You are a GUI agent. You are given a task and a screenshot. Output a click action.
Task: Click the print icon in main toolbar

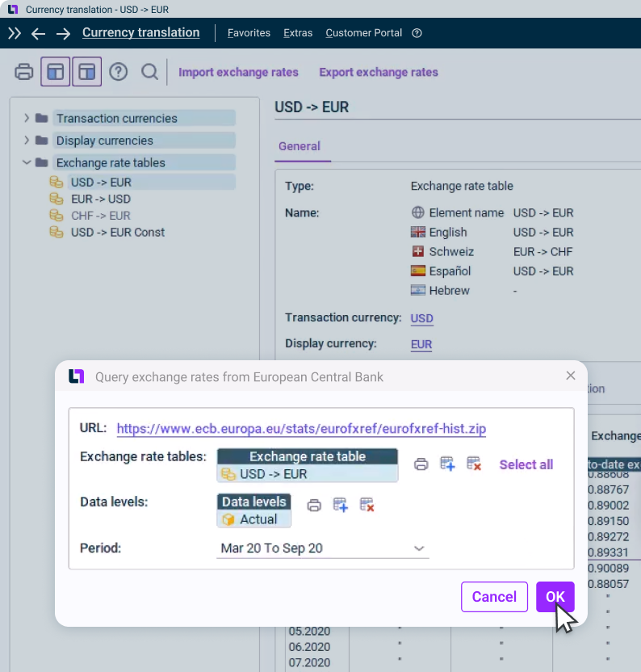click(x=24, y=72)
